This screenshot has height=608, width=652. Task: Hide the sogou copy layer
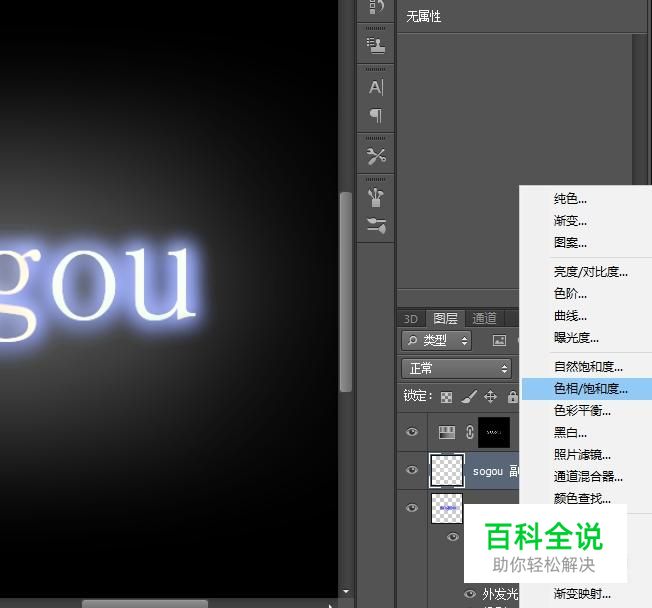click(412, 470)
